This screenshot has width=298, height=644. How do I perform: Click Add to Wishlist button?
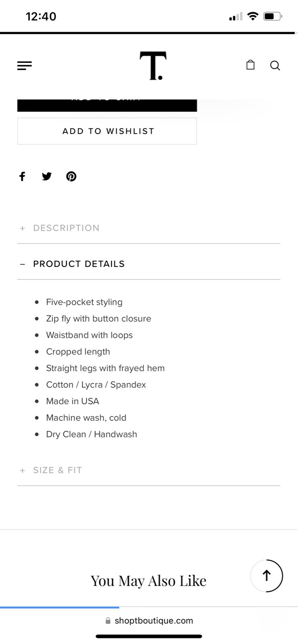[x=107, y=131]
